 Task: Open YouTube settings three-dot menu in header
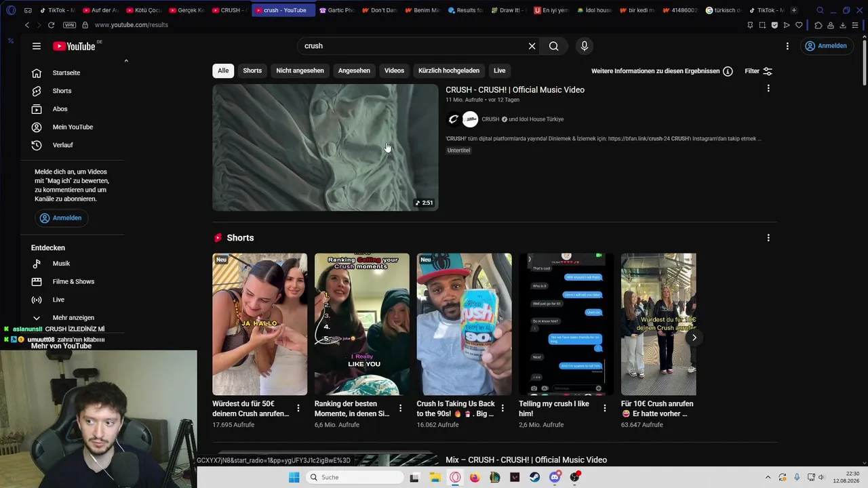click(x=787, y=46)
